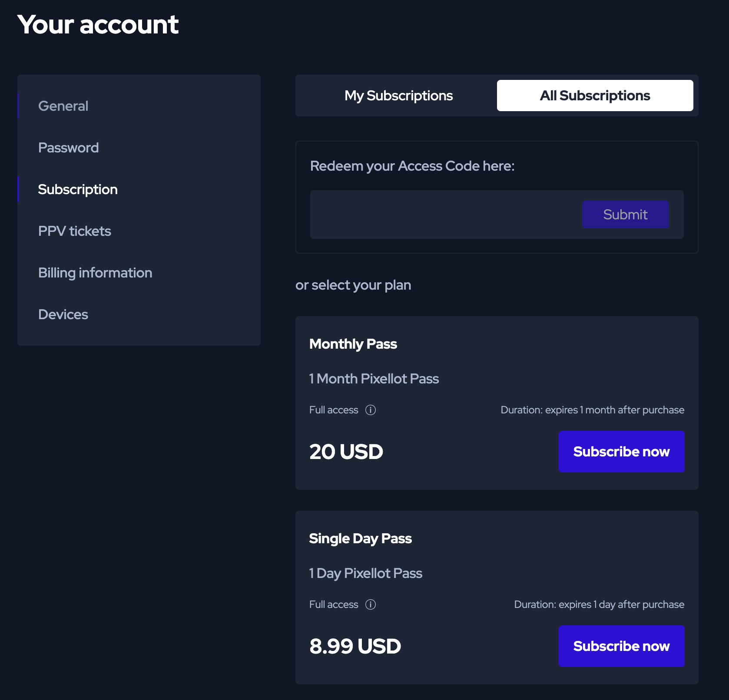Click the Monthly Pass full access info icon

(371, 410)
